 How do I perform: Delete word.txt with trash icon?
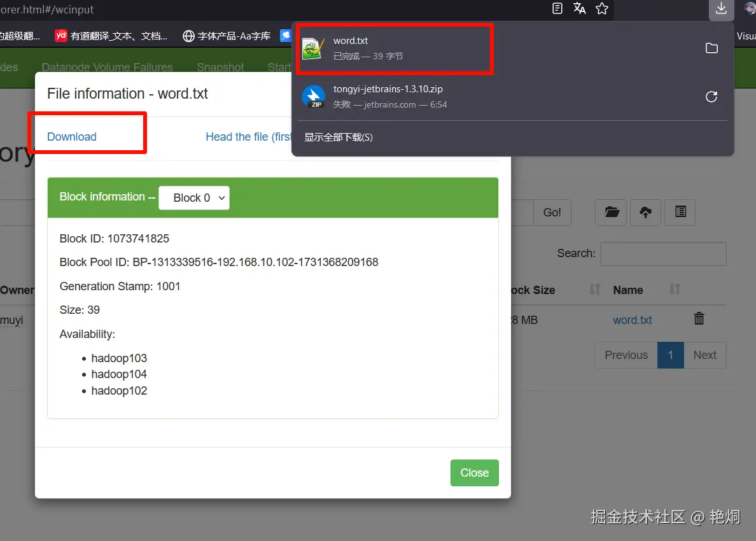[699, 319]
